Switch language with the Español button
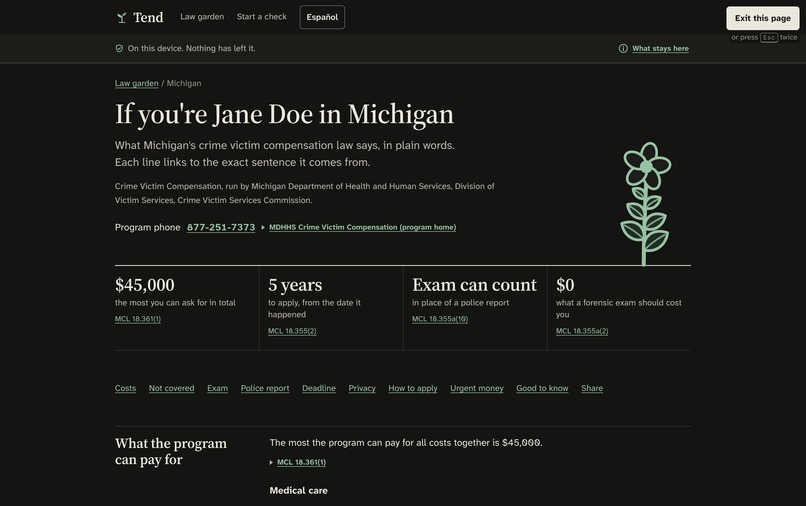806x506 pixels. click(x=322, y=17)
